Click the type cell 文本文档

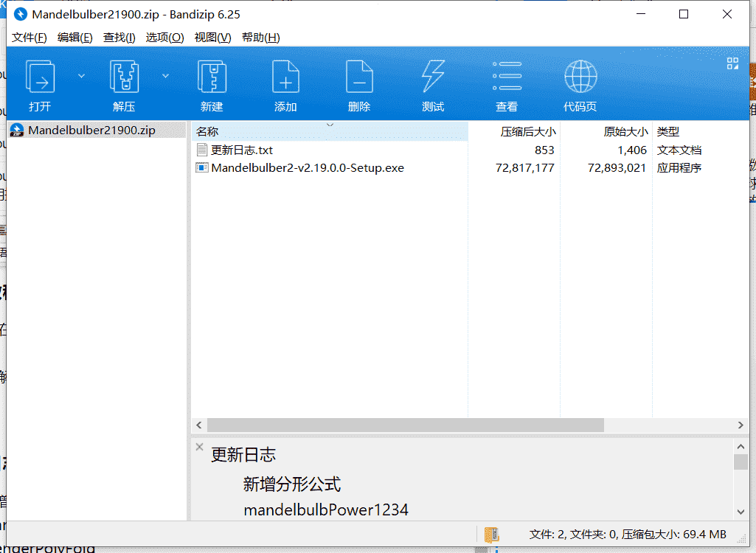(679, 150)
